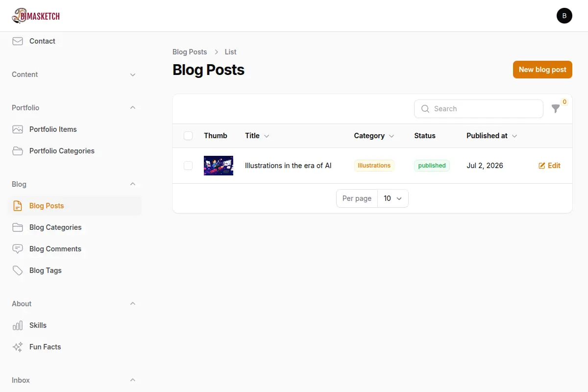Click the Blog Posts breadcrumb link
Viewport: 588px width, 392px height.
pyautogui.click(x=190, y=52)
